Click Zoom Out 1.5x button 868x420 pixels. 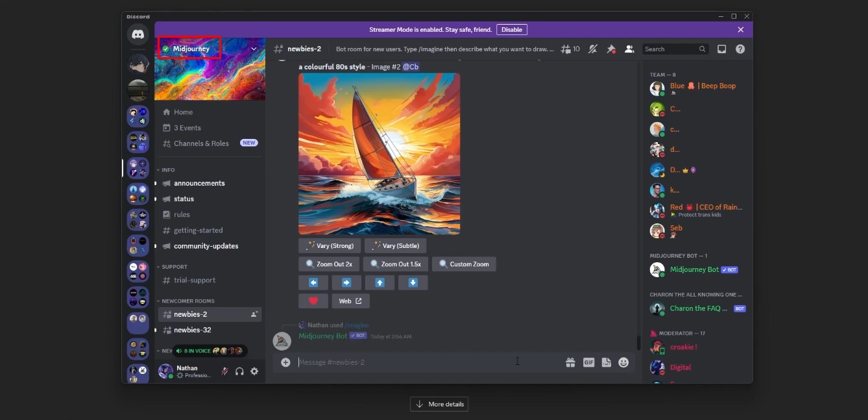pyautogui.click(x=396, y=264)
